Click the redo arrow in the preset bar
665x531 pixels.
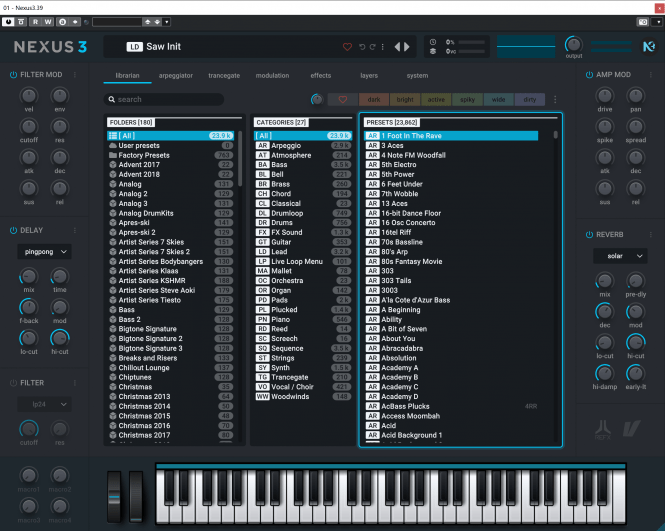coord(372,47)
